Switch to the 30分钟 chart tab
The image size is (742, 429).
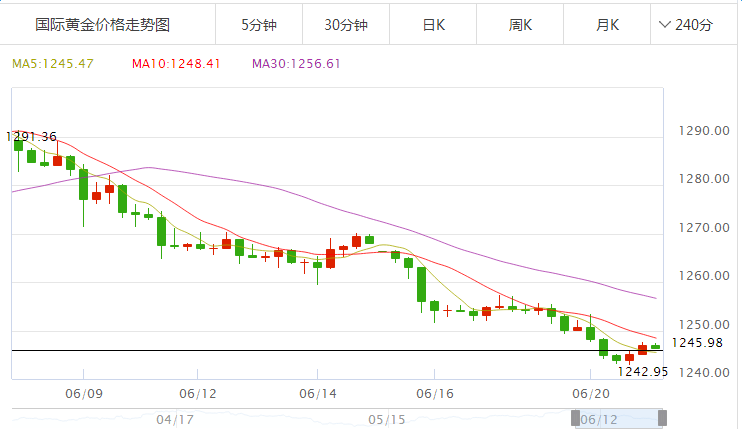coord(345,26)
